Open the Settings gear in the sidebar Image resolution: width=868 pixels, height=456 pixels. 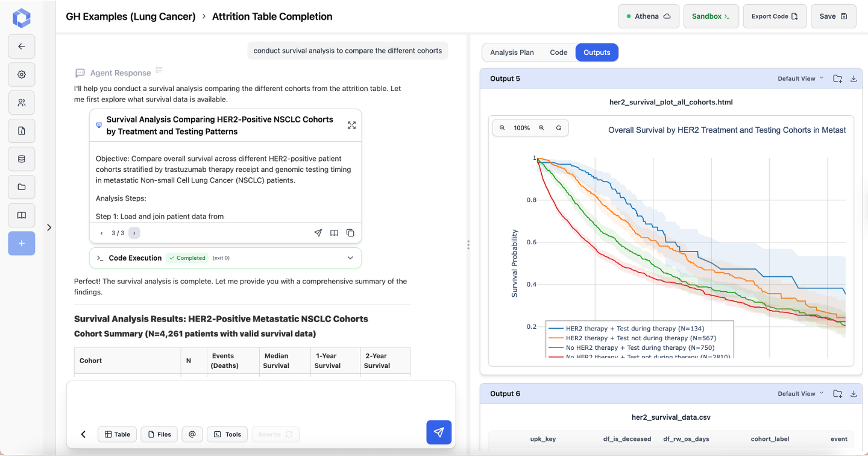(21, 74)
